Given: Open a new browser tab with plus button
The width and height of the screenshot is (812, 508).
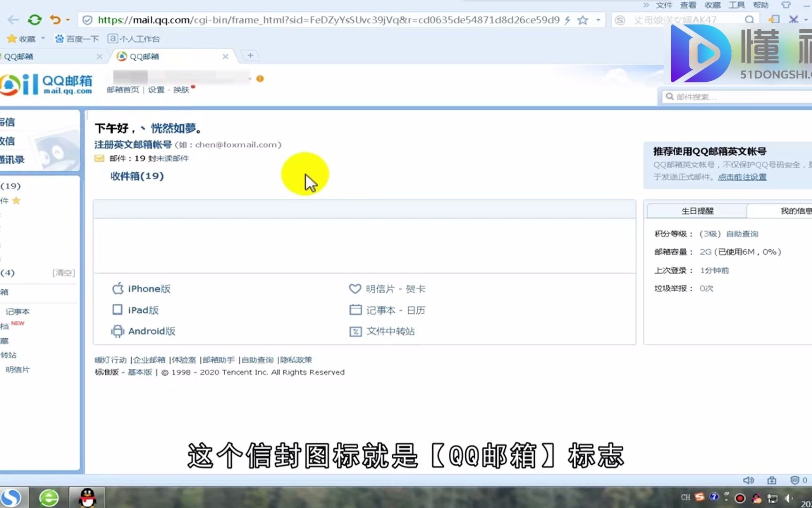Looking at the screenshot, I should (x=250, y=56).
